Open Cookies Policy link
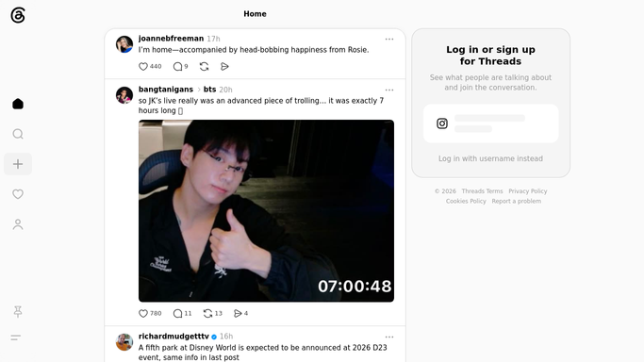The image size is (644, 362). click(466, 201)
